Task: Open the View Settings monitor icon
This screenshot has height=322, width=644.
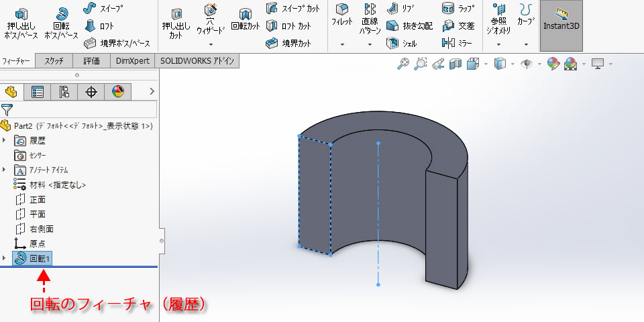Action: coord(598,64)
